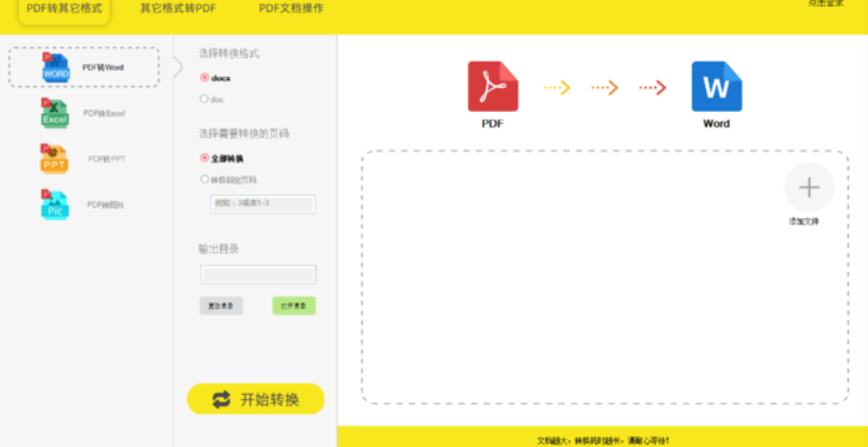Screen dimensions: 868x447
Task: Click the 添加文件 label
Action: point(803,221)
